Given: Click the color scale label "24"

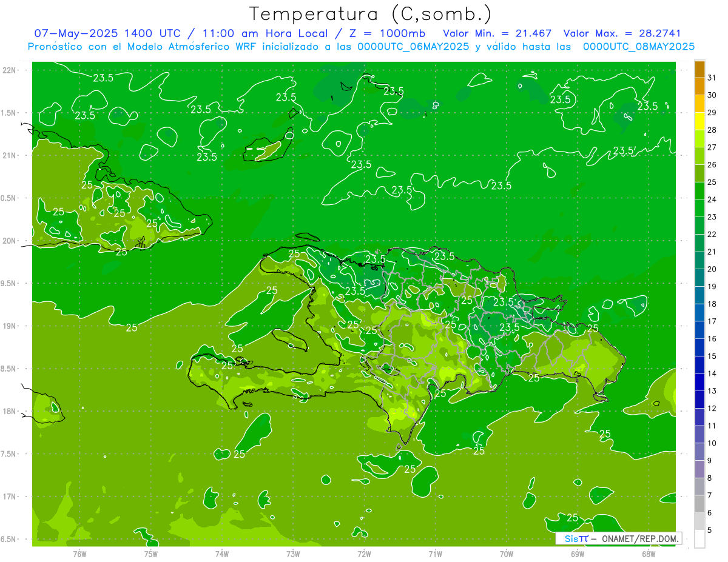Looking at the screenshot, I should point(712,199).
